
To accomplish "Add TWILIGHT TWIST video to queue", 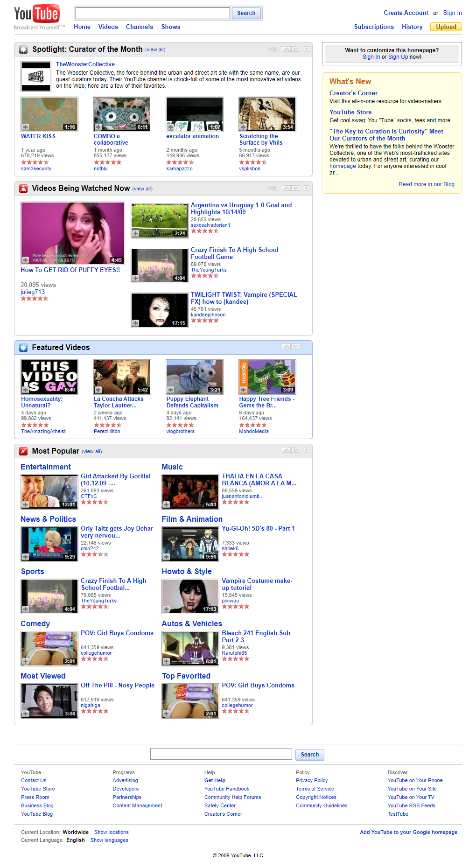I will (135, 323).
